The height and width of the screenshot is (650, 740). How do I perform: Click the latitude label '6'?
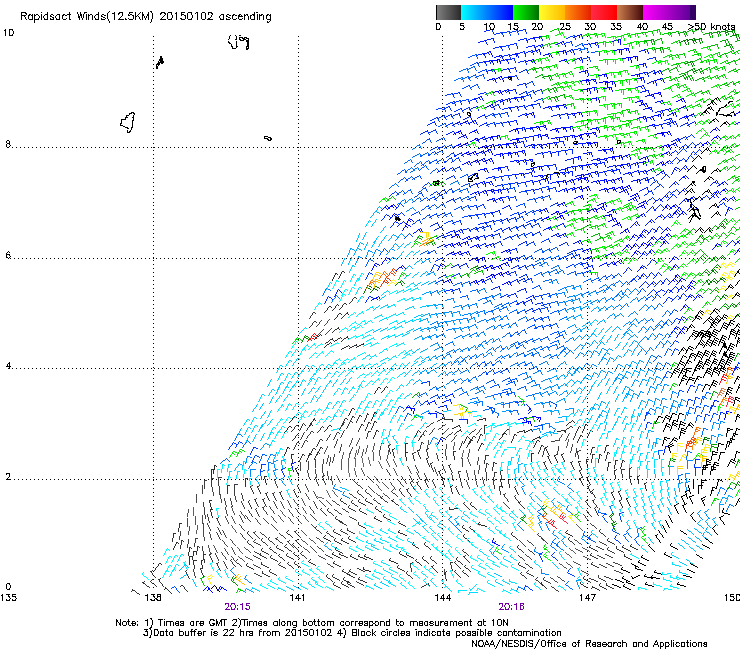point(8,255)
